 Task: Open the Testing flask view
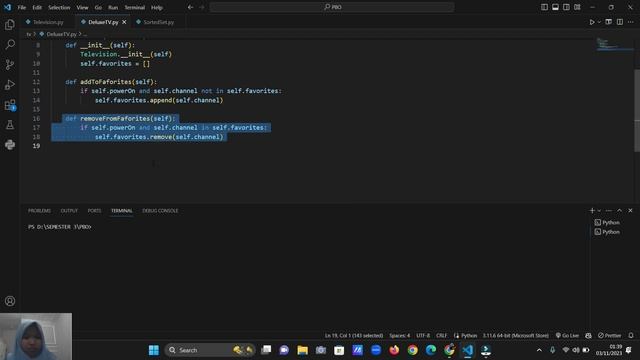10,124
